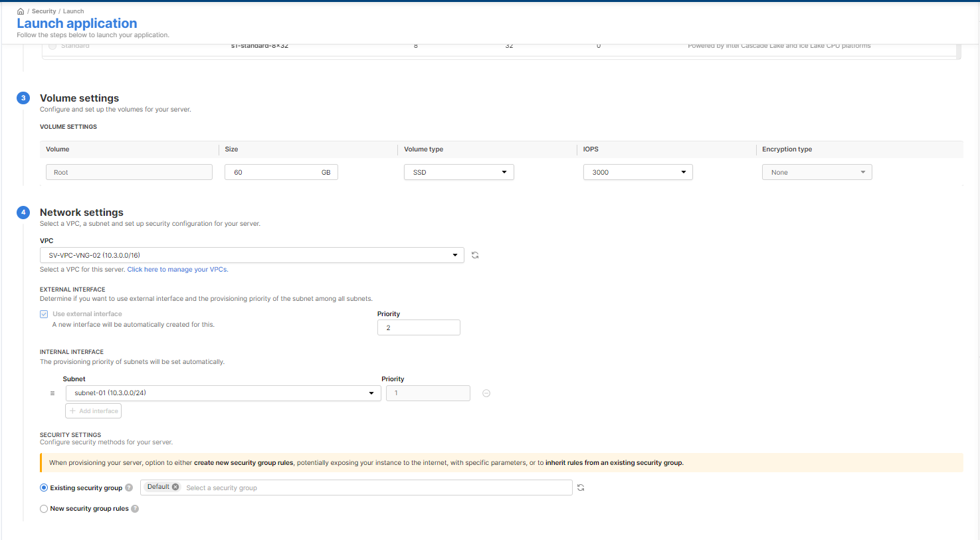Screen dimensions: 980x540
Task: Click the manage your VPCs link
Action: click(177, 270)
